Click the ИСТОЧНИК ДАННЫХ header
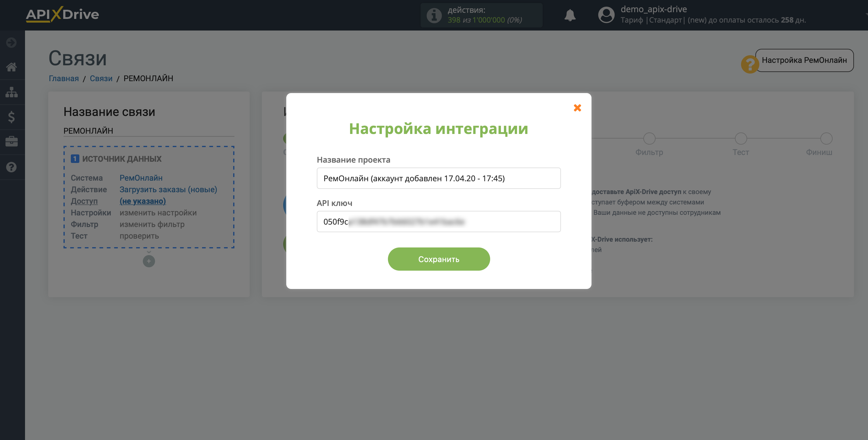Image resolution: width=868 pixels, height=440 pixels. click(122, 159)
